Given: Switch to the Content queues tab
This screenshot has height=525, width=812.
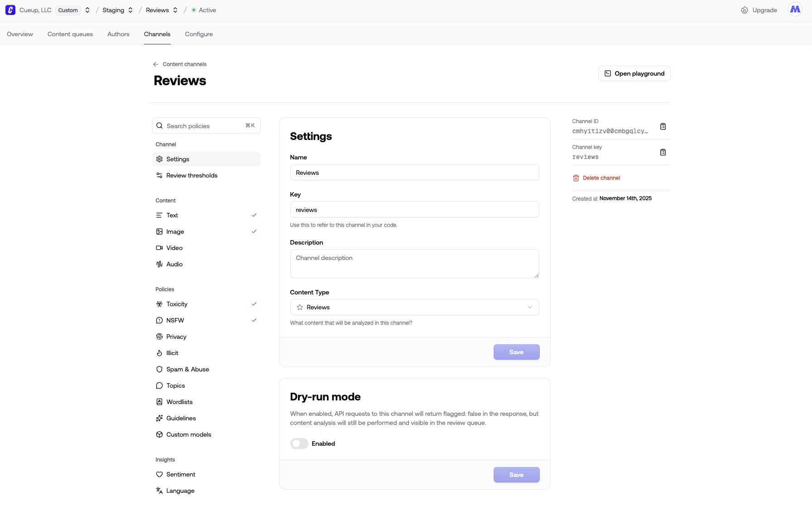Looking at the screenshot, I should pyautogui.click(x=70, y=34).
